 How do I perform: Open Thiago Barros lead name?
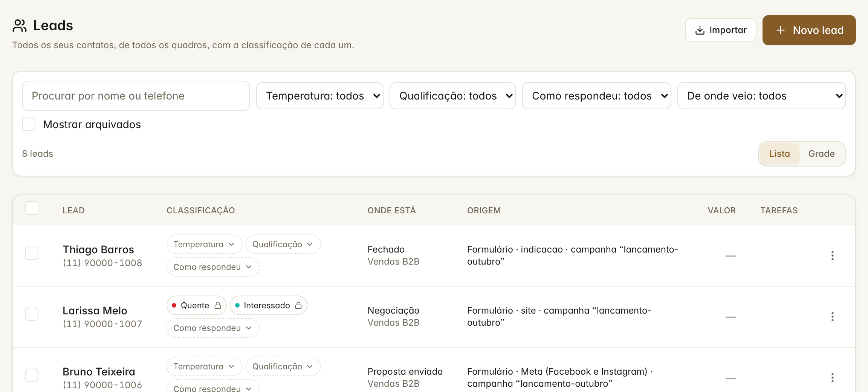point(98,250)
